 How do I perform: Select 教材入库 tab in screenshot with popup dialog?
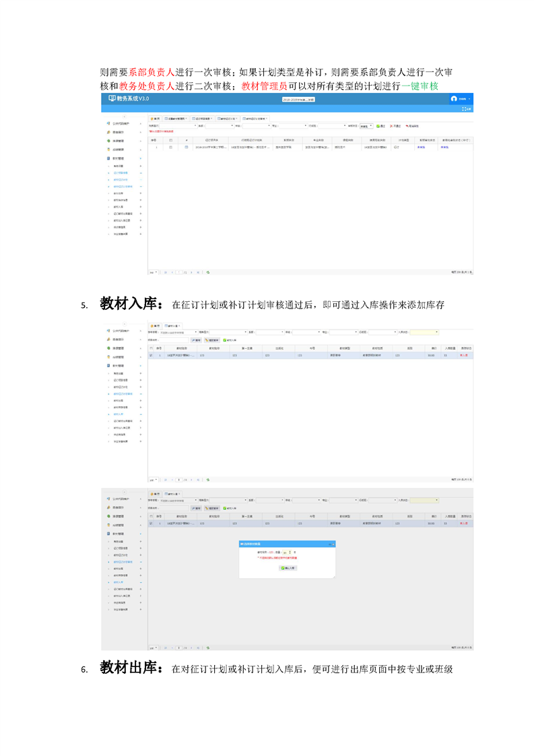(x=172, y=494)
